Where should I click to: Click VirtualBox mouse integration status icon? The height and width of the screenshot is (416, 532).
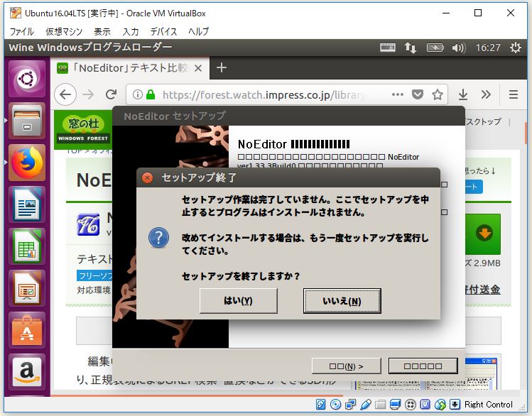(x=440, y=404)
